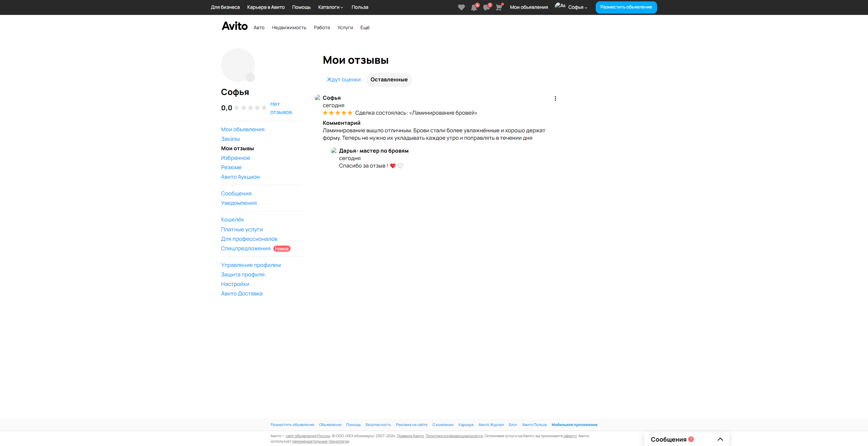Open Спецпредложения sidebar link
This screenshot has width=868, height=446.
pyautogui.click(x=245, y=249)
